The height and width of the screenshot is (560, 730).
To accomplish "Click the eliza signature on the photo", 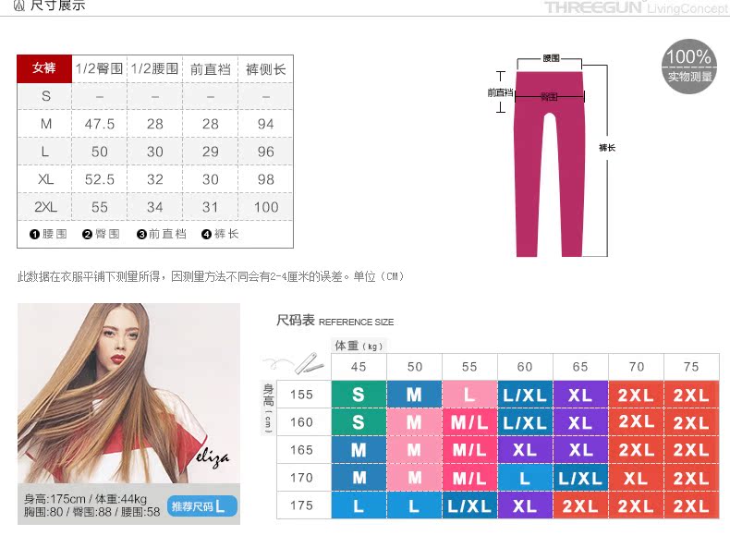I will click(x=213, y=457).
